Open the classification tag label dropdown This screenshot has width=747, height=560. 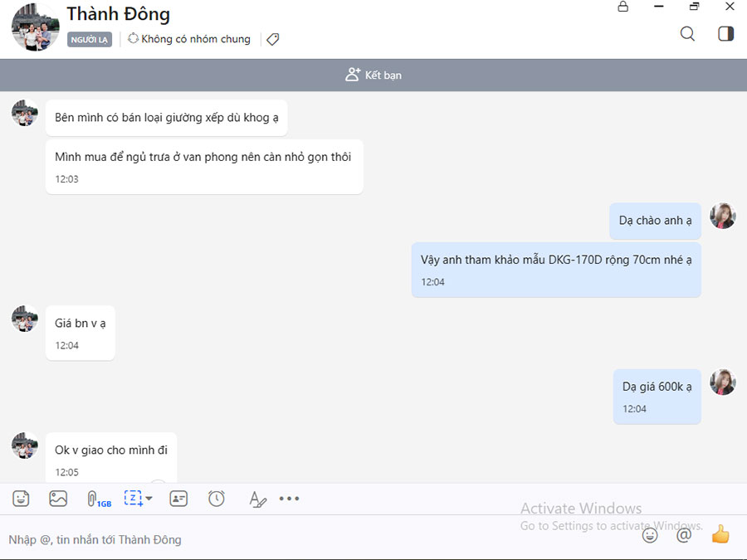272,39
